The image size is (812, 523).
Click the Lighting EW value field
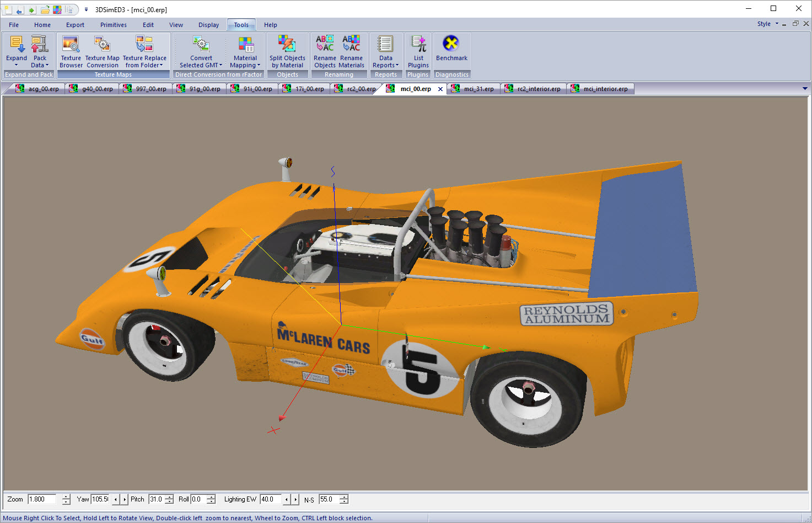(x=270, y=499)
